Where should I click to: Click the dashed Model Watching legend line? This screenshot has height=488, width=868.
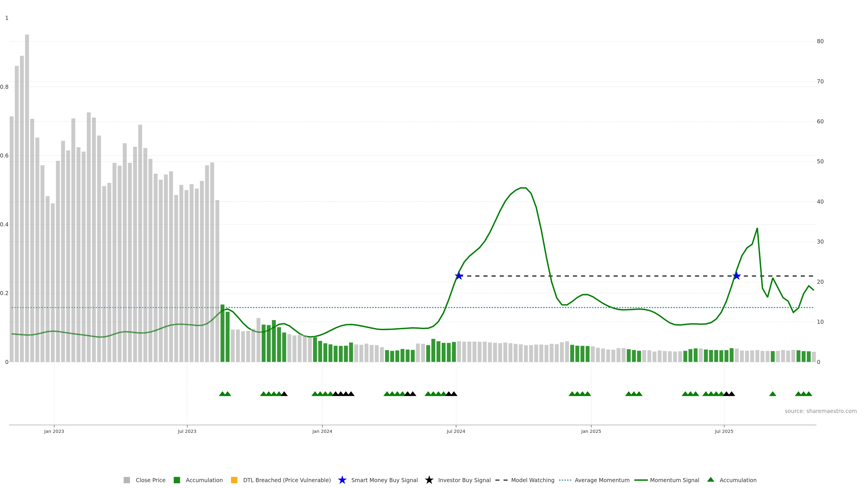click(501, 480)
